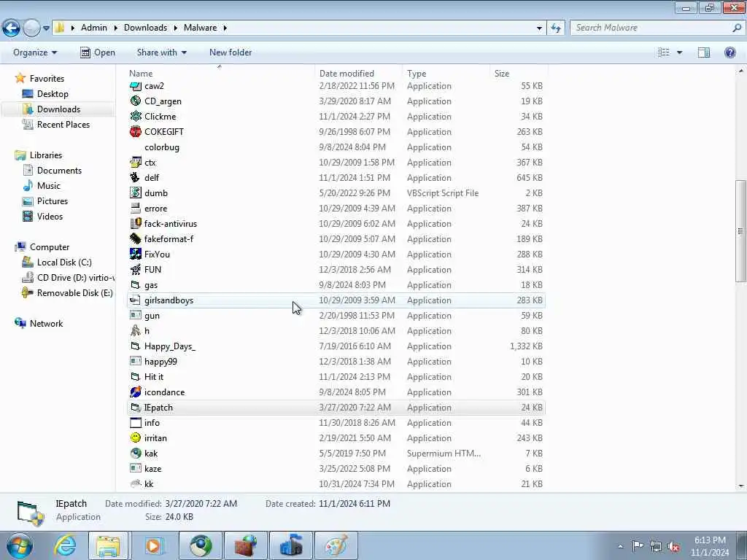Select the girlsandboys file icon

point(136,300)
